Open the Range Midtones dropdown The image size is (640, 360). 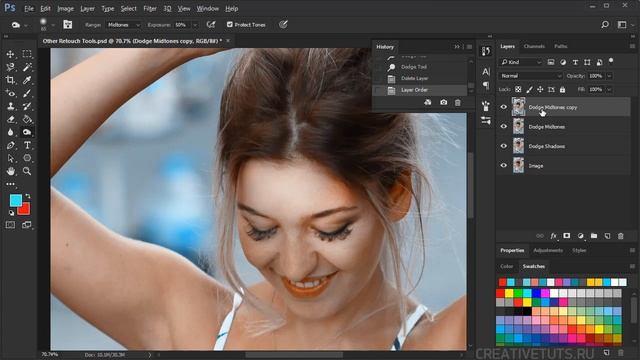click(x=124, y=25)
